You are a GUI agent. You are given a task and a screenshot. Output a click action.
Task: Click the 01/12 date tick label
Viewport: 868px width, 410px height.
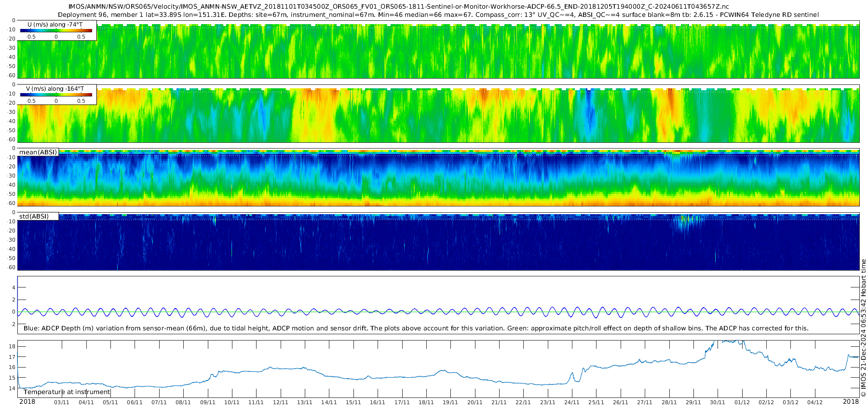742,402
